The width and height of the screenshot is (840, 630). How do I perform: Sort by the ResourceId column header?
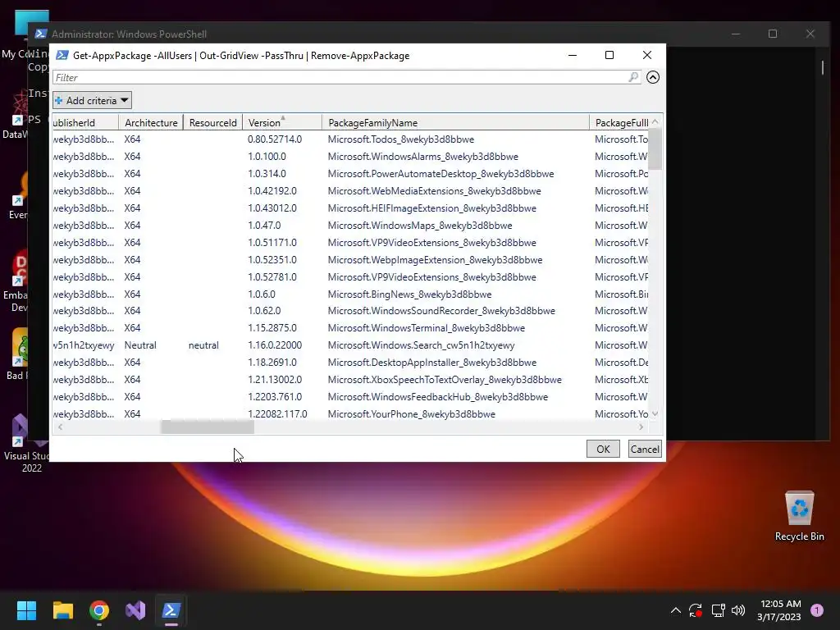pos(212,123)
